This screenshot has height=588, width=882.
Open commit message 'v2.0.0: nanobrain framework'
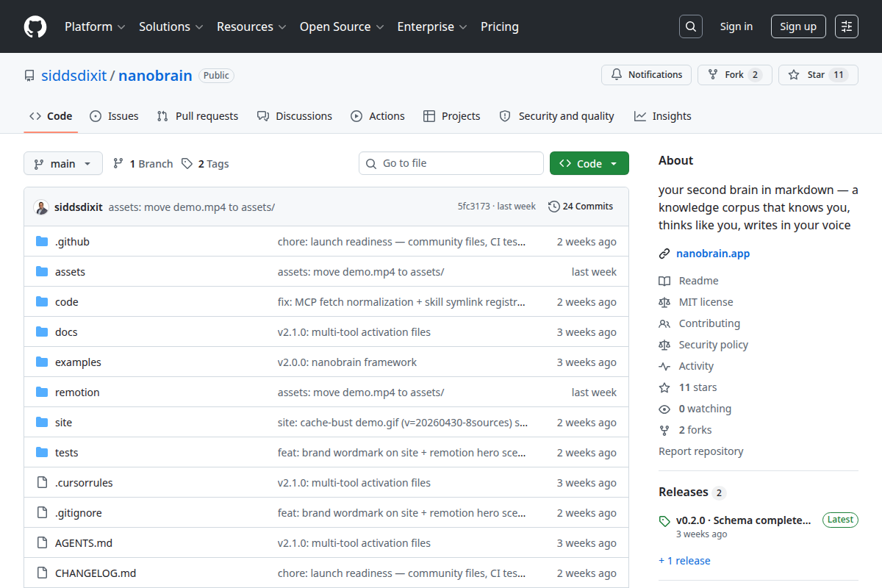[347, 362]
